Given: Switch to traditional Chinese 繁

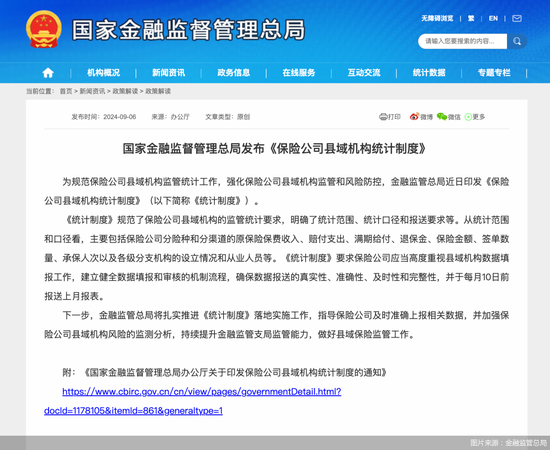Looking at the screenshot, I should coord(471,18).
